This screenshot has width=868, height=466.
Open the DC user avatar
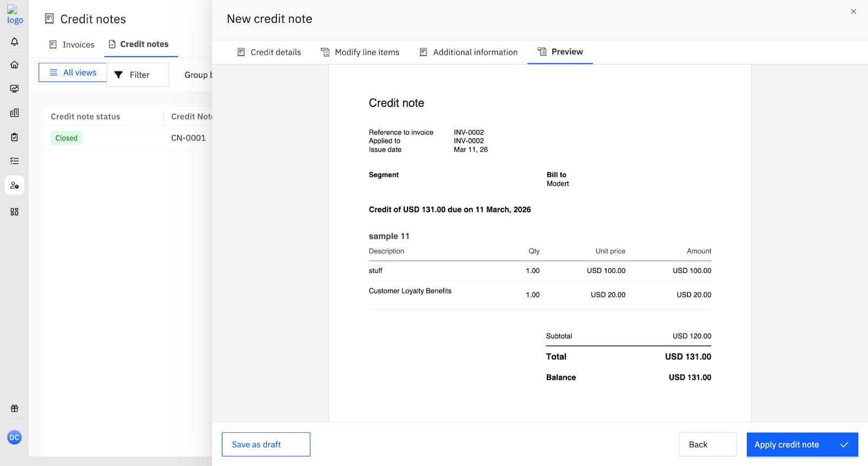15,437
